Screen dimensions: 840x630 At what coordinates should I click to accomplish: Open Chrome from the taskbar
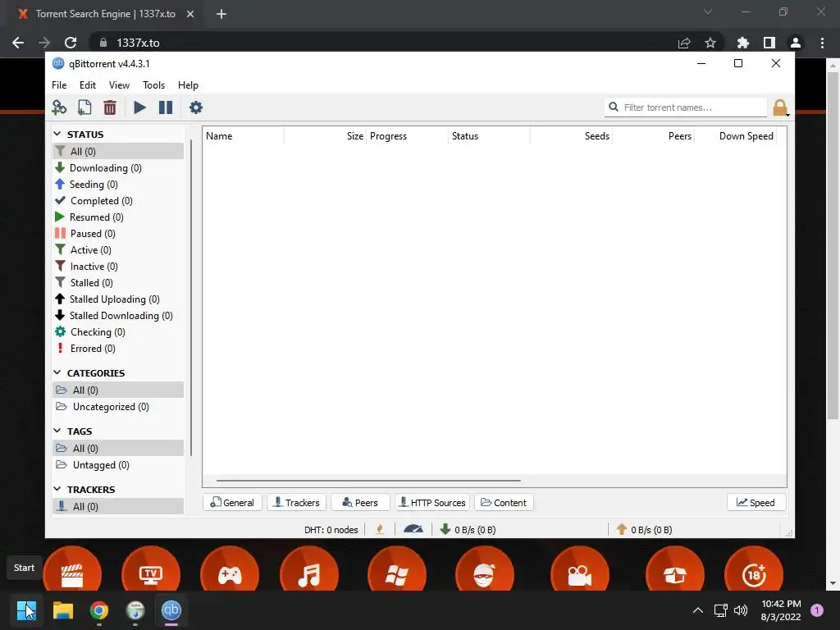click(99, 610)
